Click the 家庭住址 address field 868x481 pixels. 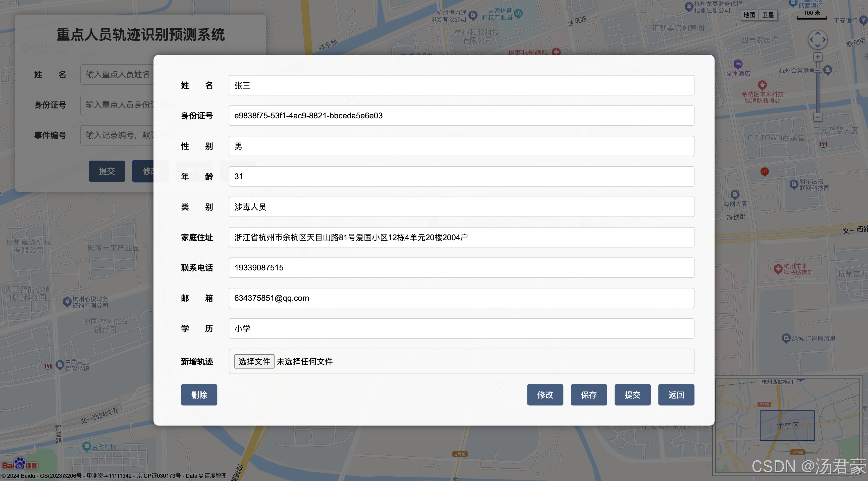tap(461, 237)
